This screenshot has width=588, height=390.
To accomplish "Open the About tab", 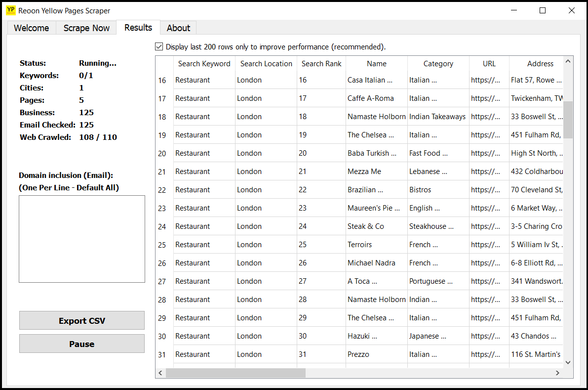I will point(178,28).
